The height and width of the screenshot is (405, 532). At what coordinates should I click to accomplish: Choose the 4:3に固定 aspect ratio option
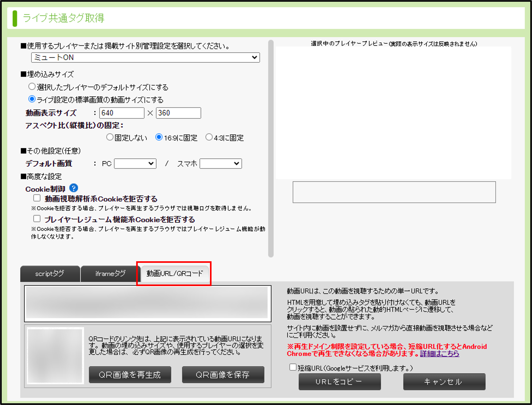209,137
